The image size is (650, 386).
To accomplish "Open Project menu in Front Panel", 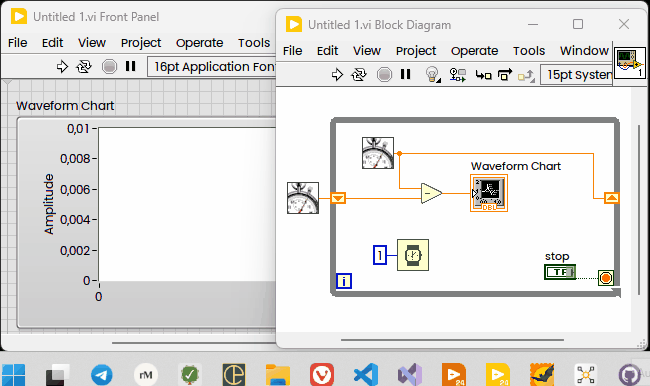I will pos(141,43).
